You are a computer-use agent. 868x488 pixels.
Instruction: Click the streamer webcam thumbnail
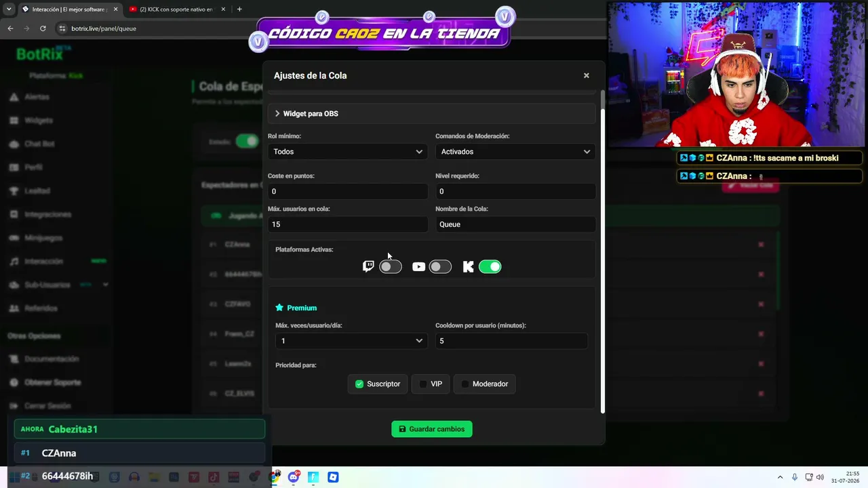737,75
